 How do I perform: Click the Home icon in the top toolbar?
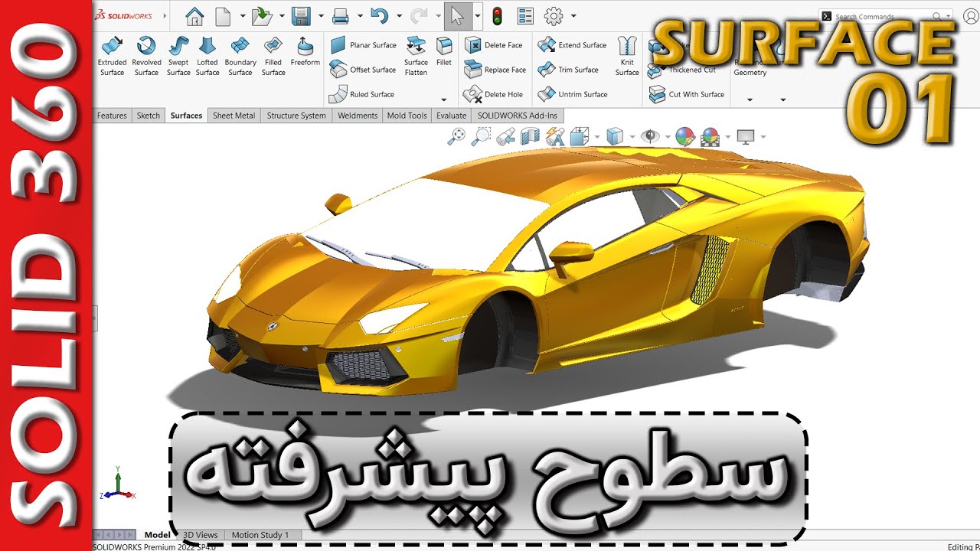pyautogui.click(x=195, y=16)
